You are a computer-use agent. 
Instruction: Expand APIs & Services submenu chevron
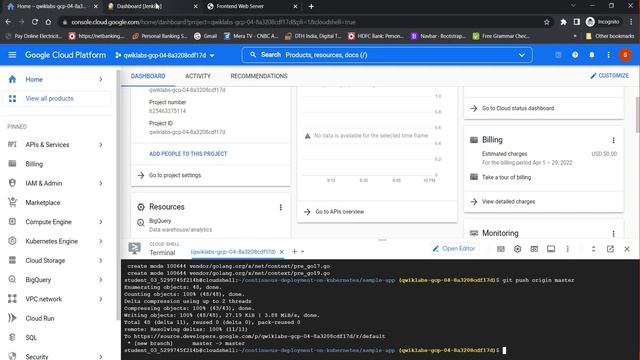[101, 144]
